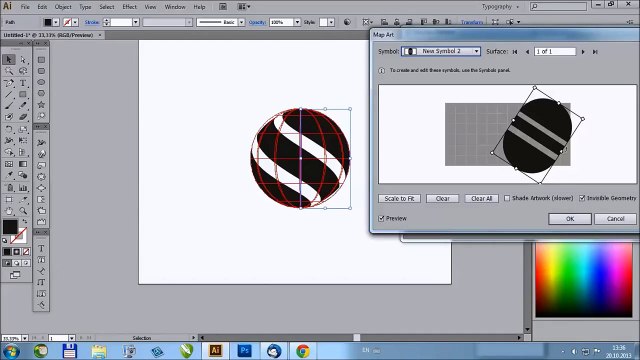Viewport: 640px width, 360px height.
Task: Open Photoshop from the taskbar
Action: [244, 351]
